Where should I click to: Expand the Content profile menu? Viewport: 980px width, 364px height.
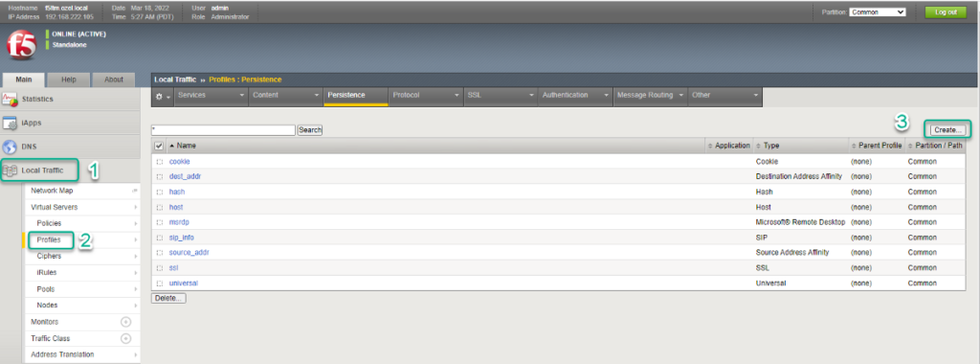(x=285, y=96)
